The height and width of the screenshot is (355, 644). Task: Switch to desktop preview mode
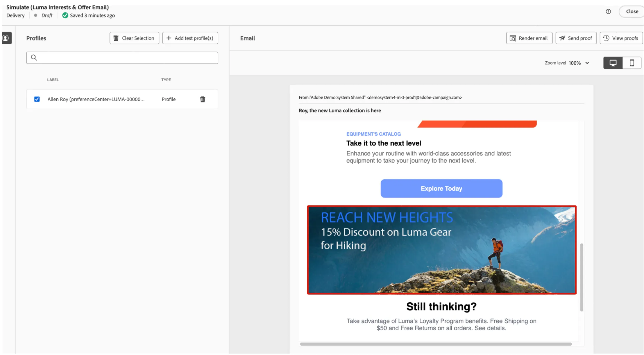pyautogui.click(x=613, y=63)
